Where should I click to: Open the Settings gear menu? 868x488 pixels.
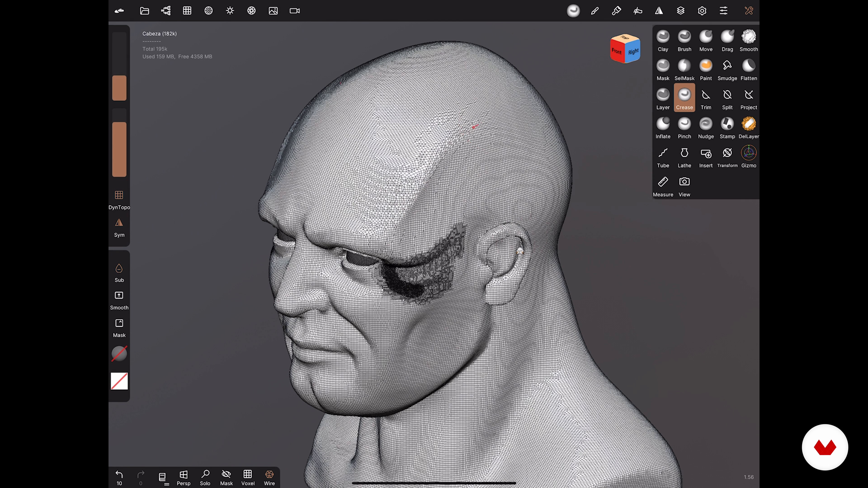coord(702,11)
